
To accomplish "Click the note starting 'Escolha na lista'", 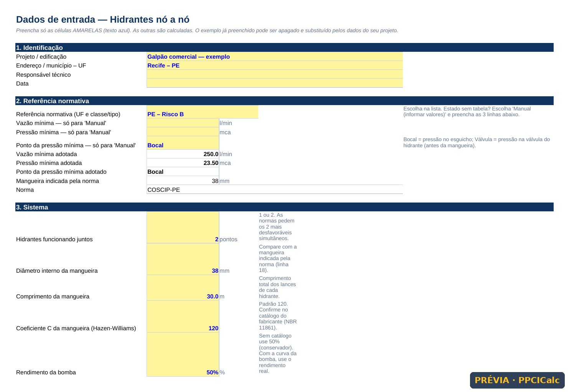I will coord(467,112).
